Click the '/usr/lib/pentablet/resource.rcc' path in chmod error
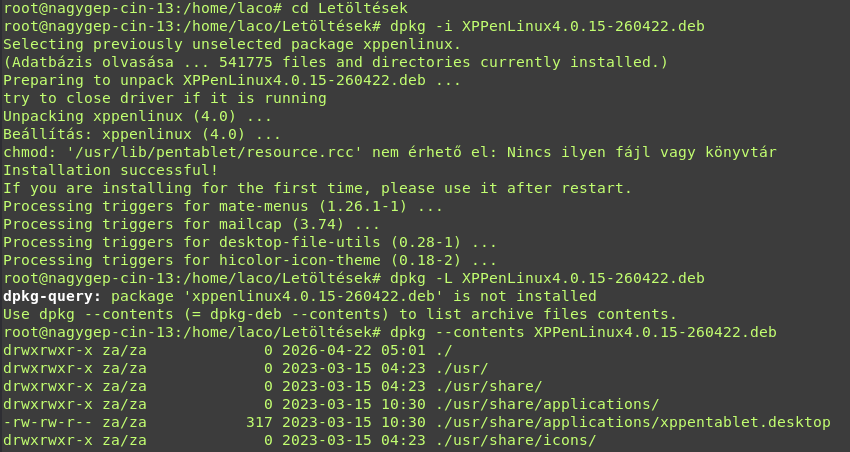The height and width of the screenshot is (452, 850). [214, 152]
